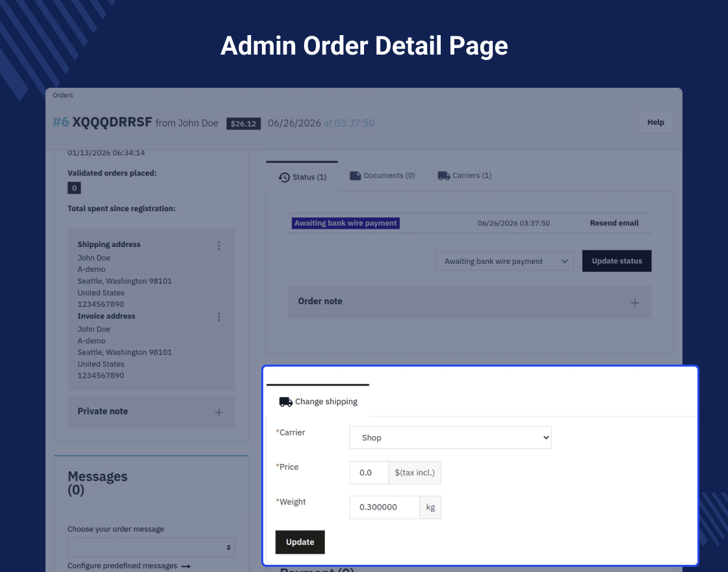Image resolution: width=728 pixels, height=572 pixels.
Task: Click Resend email link
Action: (x=614, y=223)
